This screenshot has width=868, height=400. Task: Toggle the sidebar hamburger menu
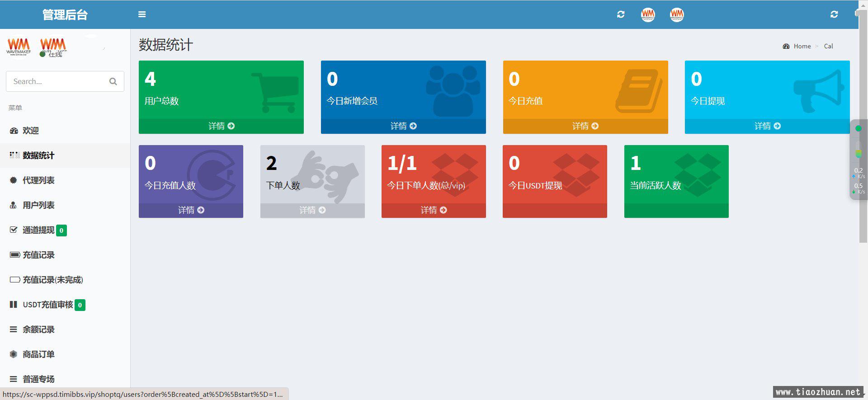pyautogui.click(x=142, y=14)
